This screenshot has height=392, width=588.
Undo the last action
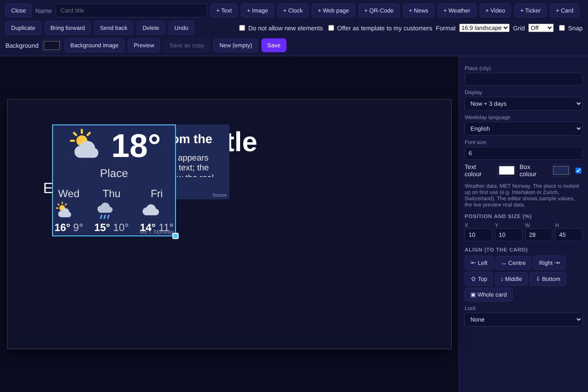point(181,28)
